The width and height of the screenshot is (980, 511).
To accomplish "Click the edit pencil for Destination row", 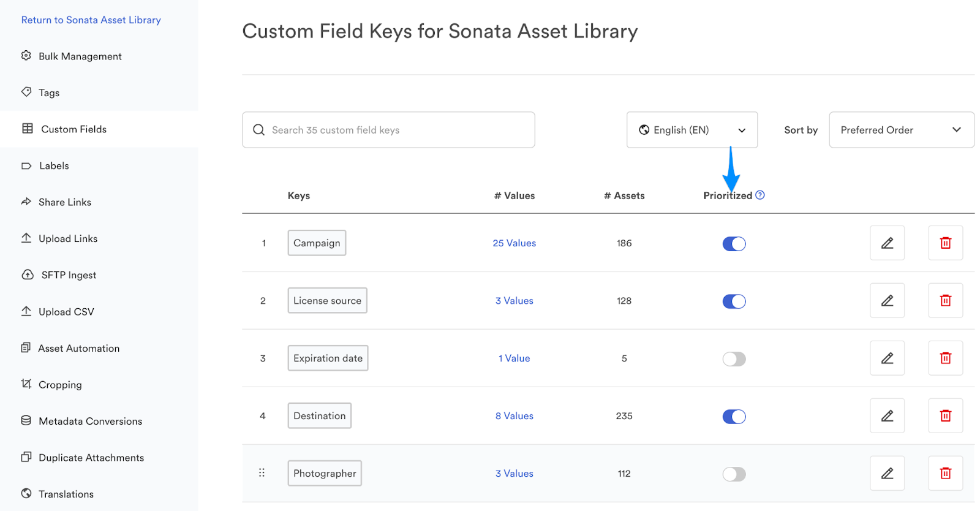I will tap(887, 416).
